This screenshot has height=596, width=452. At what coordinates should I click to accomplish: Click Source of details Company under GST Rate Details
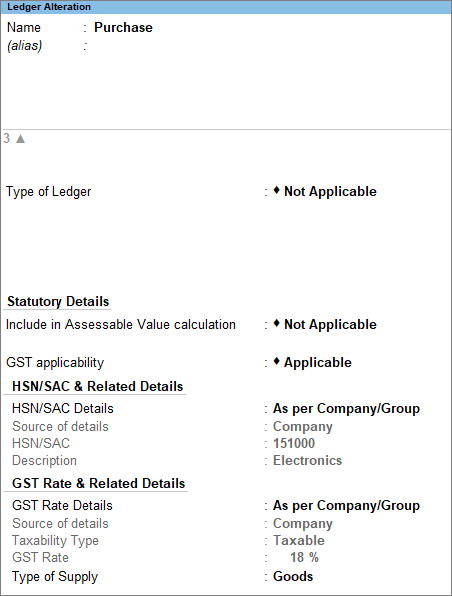(303, 523)
